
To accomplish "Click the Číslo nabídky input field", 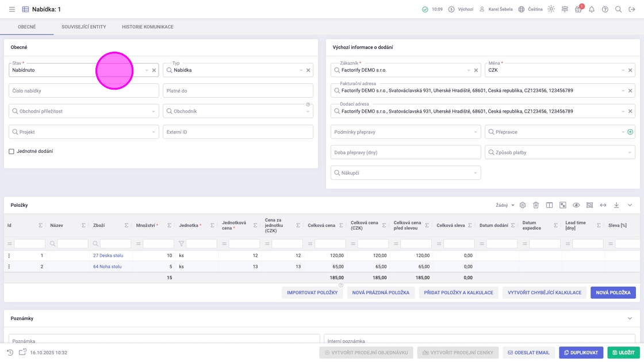I will click(83, 91).
